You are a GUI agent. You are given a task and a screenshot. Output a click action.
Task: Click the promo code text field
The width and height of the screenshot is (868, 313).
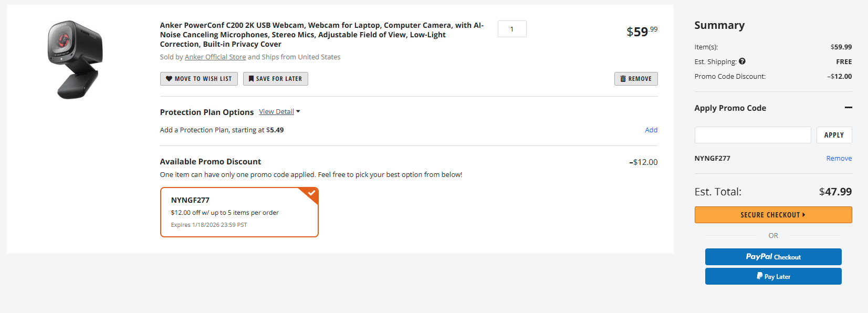pos(752,135)
